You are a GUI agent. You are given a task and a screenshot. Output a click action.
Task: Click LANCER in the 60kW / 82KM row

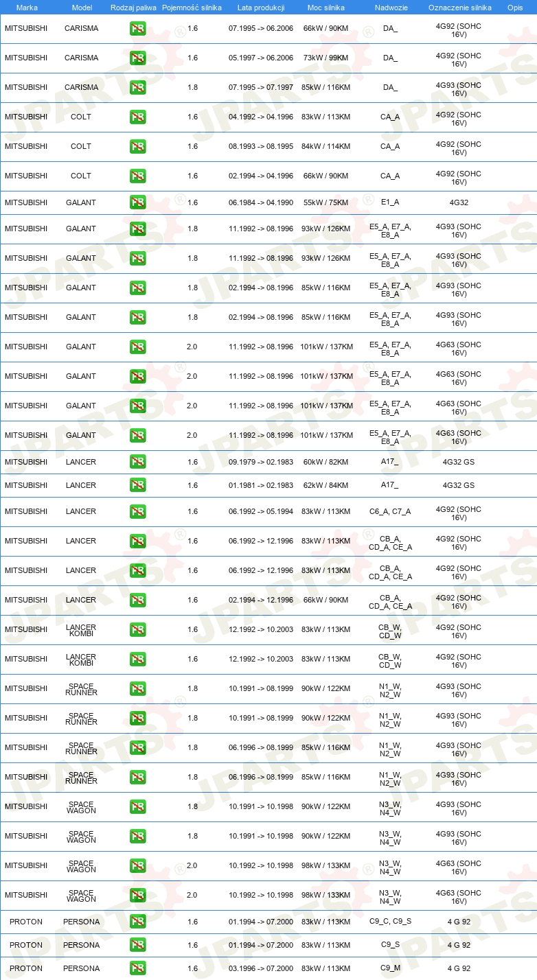point(81,462)
